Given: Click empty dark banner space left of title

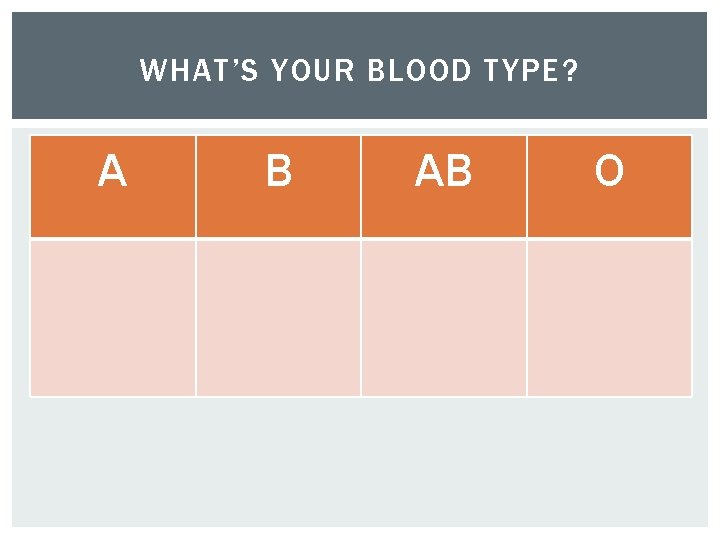Looking at the screenshot, I should (76, 66).
